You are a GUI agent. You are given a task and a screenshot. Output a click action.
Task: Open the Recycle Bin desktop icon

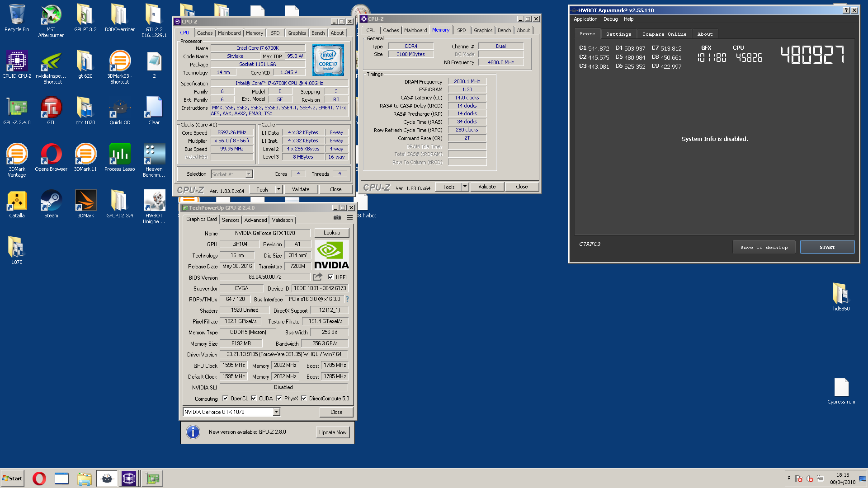[x=17, y=18]
